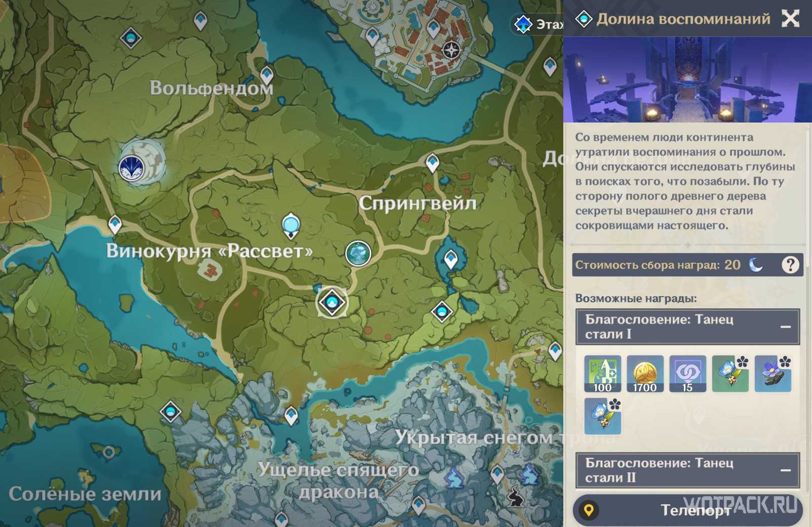Select the Adventure EXP 100 reward
Image resolution: width=812 pixels, height=527 pixels.
[602, 374]
